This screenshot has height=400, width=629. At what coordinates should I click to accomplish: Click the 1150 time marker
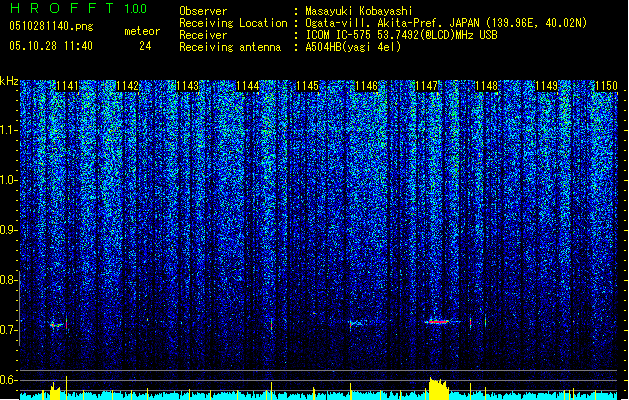point(606,86)
